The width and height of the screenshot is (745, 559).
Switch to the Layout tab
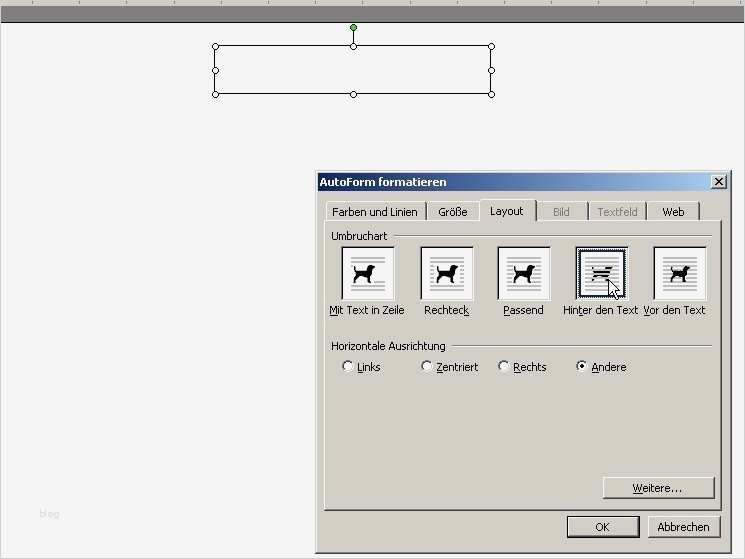[507, 211]
